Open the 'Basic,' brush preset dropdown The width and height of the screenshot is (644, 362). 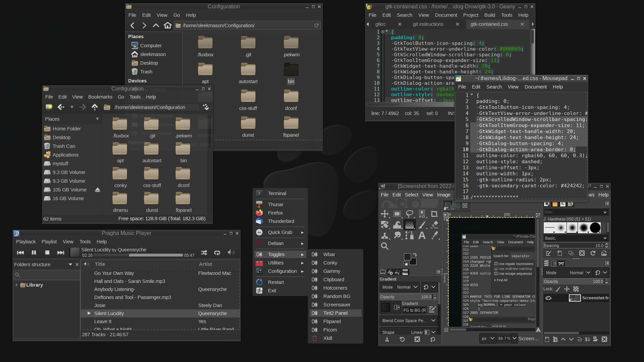[605, 238]
